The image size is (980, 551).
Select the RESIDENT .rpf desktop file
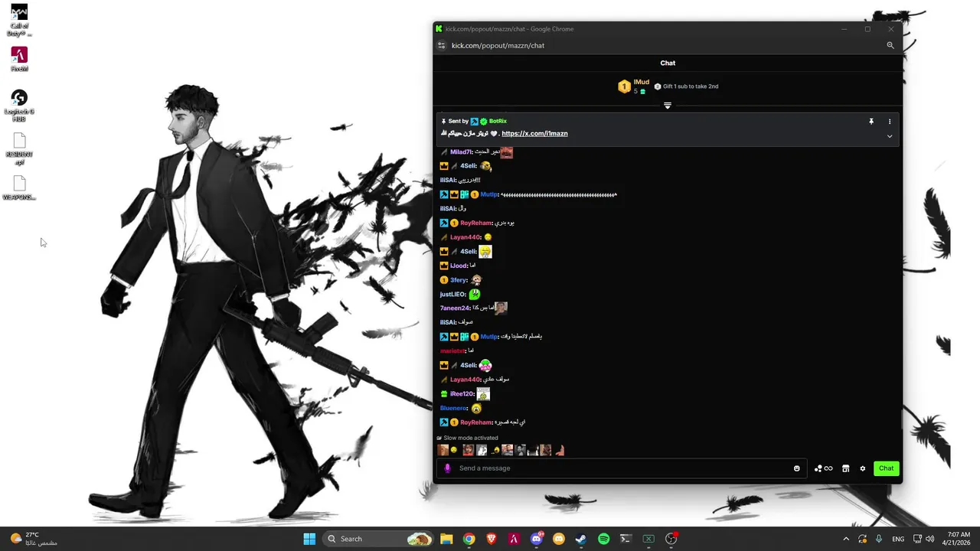(x=19, y=149)
